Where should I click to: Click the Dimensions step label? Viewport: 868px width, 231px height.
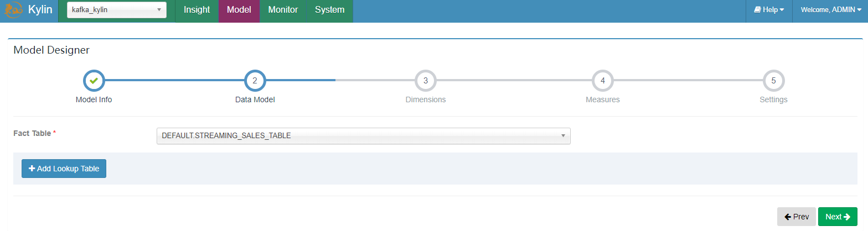click(426, 100)
